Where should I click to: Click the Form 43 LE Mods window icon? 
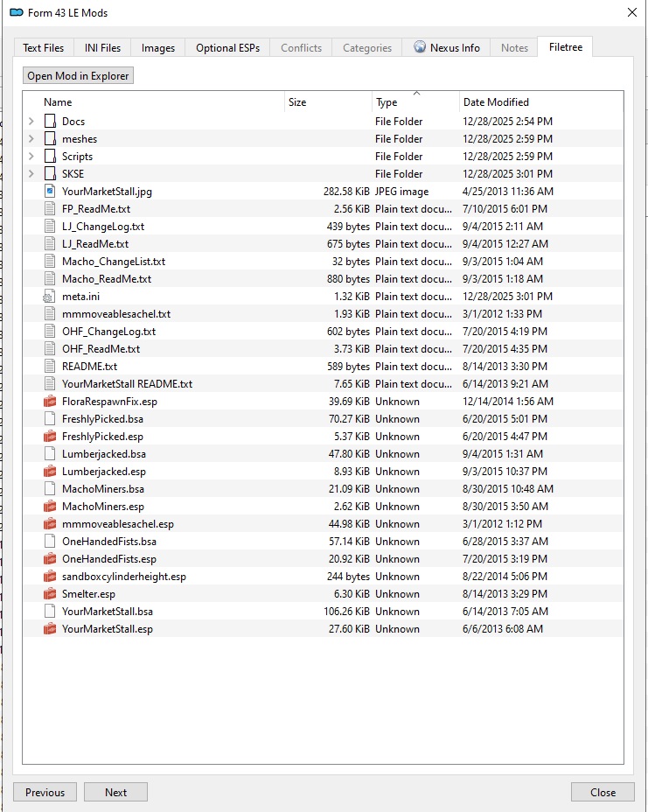click(x=17, y=12)
